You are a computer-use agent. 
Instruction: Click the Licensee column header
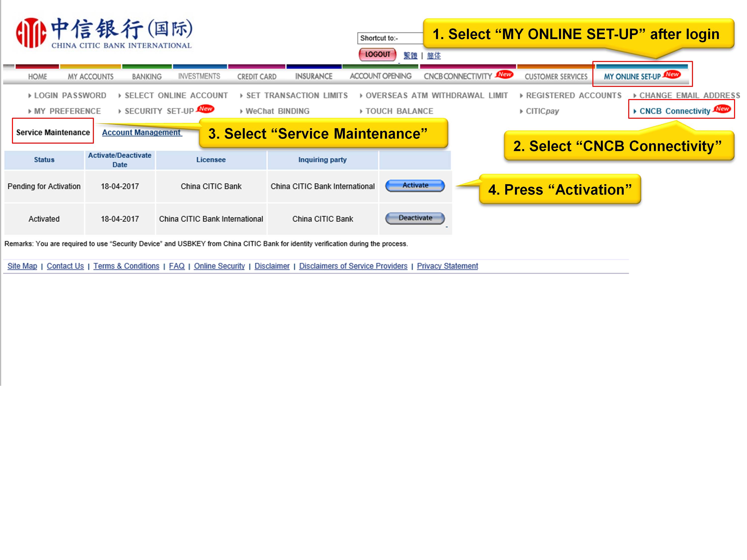211,160
